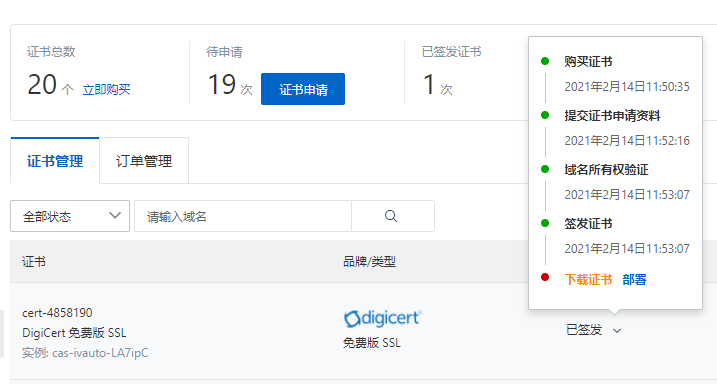Screen dimensions: 717x384
Task: Click the DigiCert 免费版 SSL product text
Action: point(74,333)
